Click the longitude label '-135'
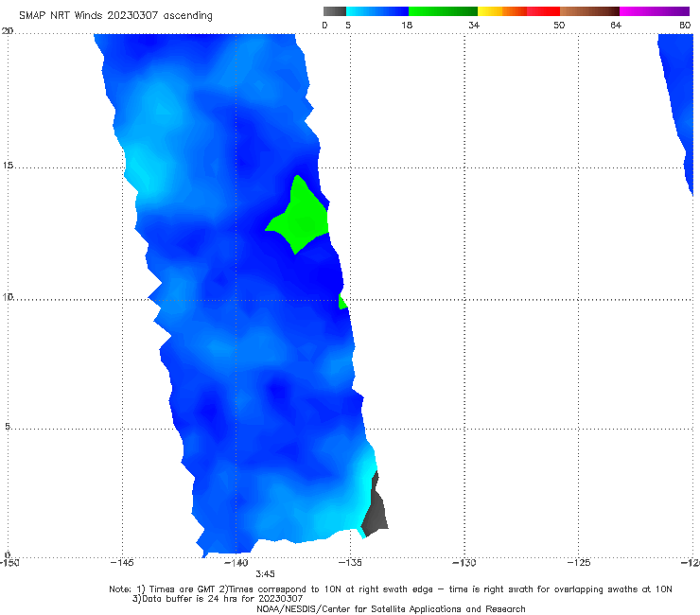Viewport: 700px width, 615px height. click(x=350, y=563)
